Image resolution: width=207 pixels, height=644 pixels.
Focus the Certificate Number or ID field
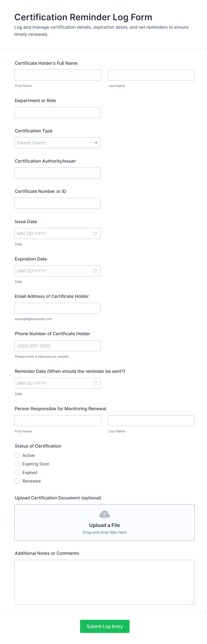click(57, 203)
